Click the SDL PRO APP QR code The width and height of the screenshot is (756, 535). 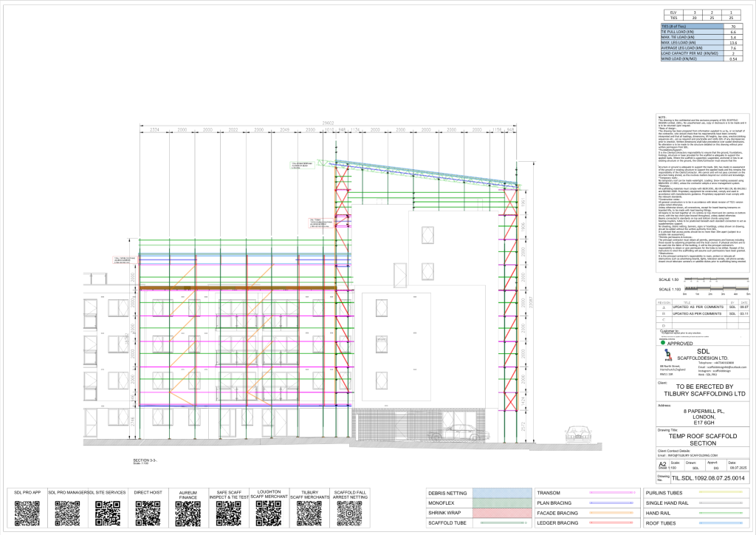tap(27, 514)
